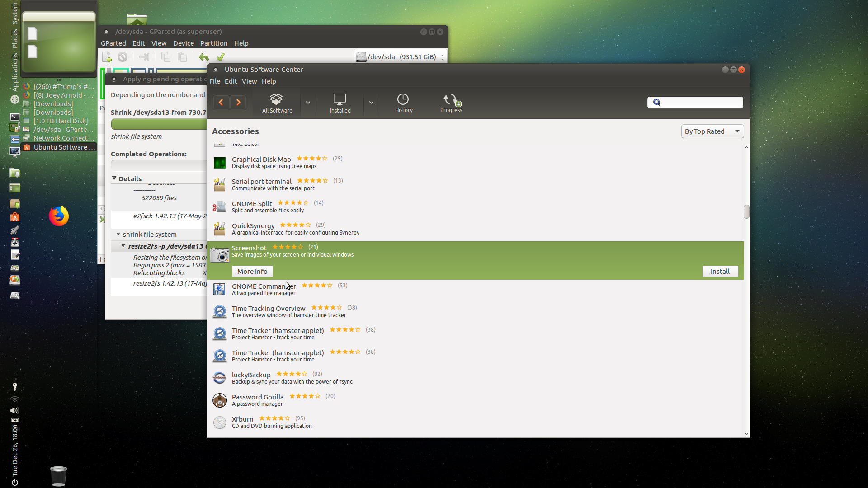Click the Ubuntu Software Center search input field
This screenshot has height=488, width=868.
695,102
